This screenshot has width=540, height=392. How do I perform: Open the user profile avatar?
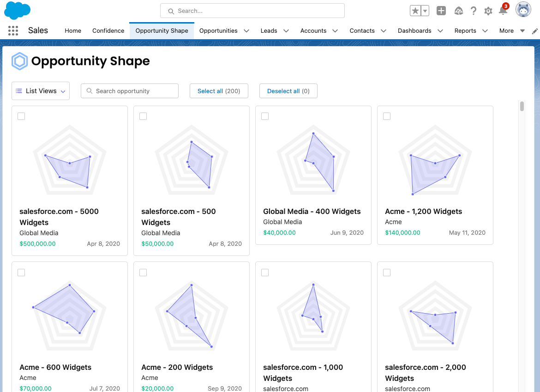pyautogui.click(x=523, y=10)
